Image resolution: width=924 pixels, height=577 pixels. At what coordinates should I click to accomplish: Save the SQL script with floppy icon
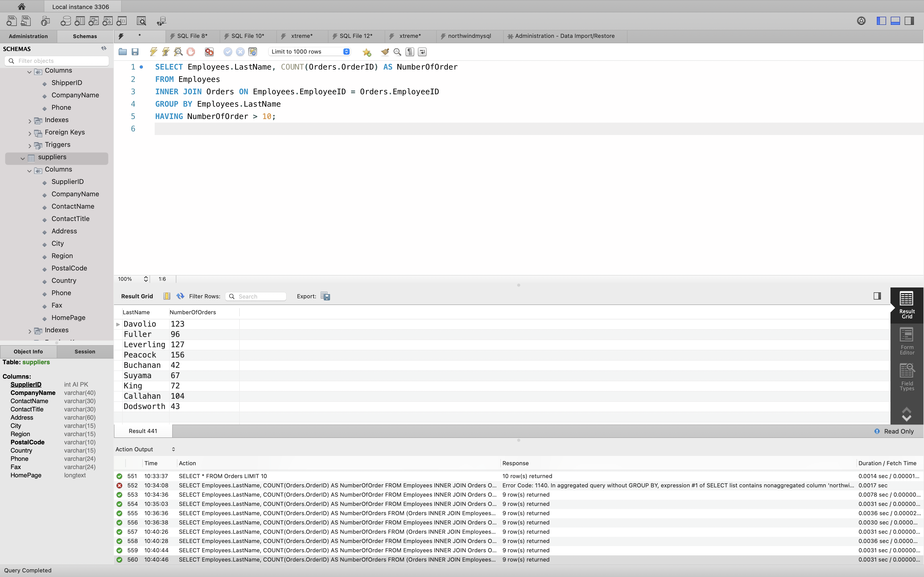coord(135,52)
